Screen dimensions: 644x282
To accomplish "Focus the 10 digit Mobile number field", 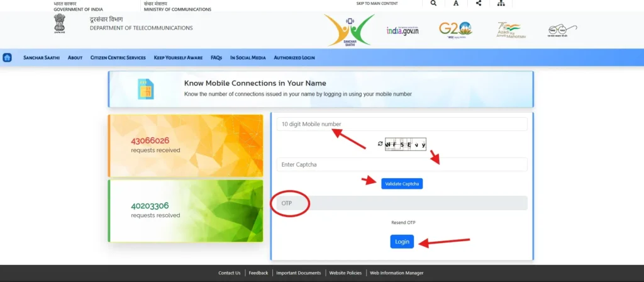I will [x=402, y=124].
